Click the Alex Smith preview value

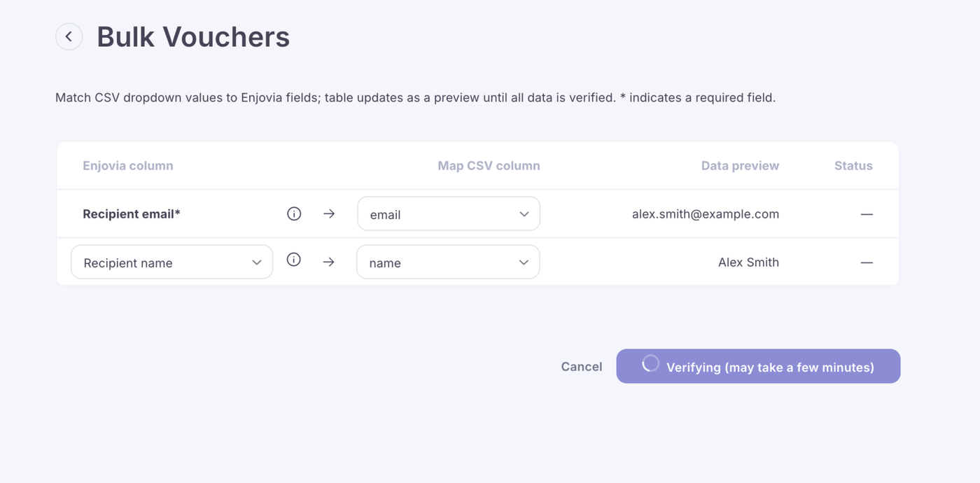pos(748,262)
